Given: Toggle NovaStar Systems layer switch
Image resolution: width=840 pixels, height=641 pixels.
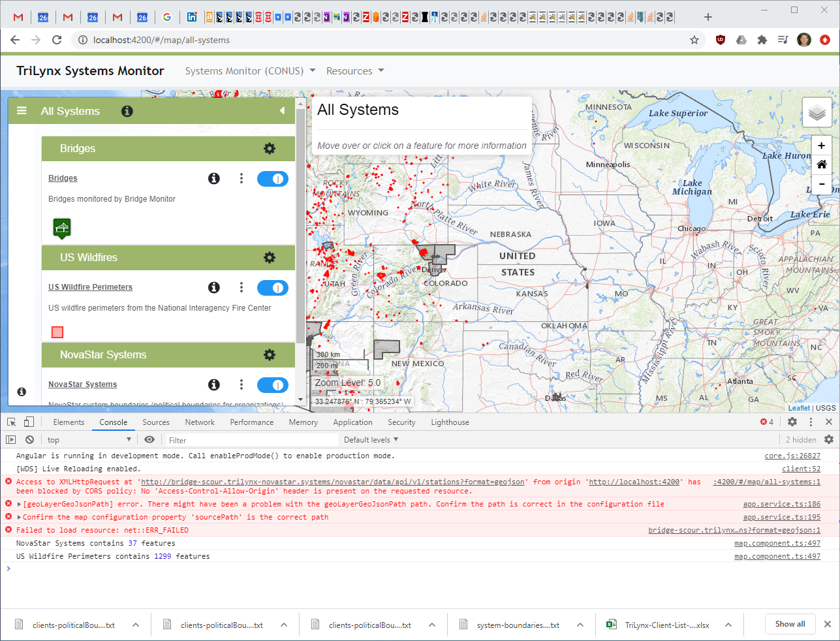Looking at the screenshot, I should (x=273, y=384).
